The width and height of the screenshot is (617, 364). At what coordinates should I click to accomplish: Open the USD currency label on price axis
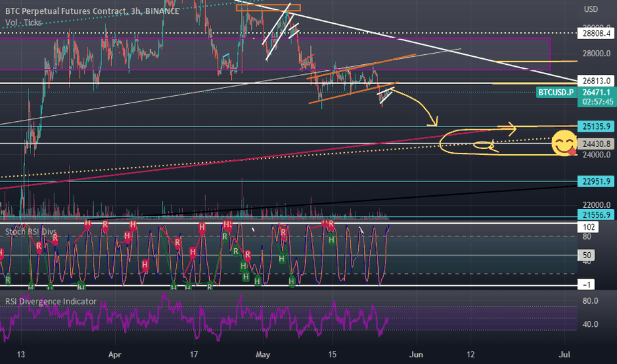(x=591, y=9)
